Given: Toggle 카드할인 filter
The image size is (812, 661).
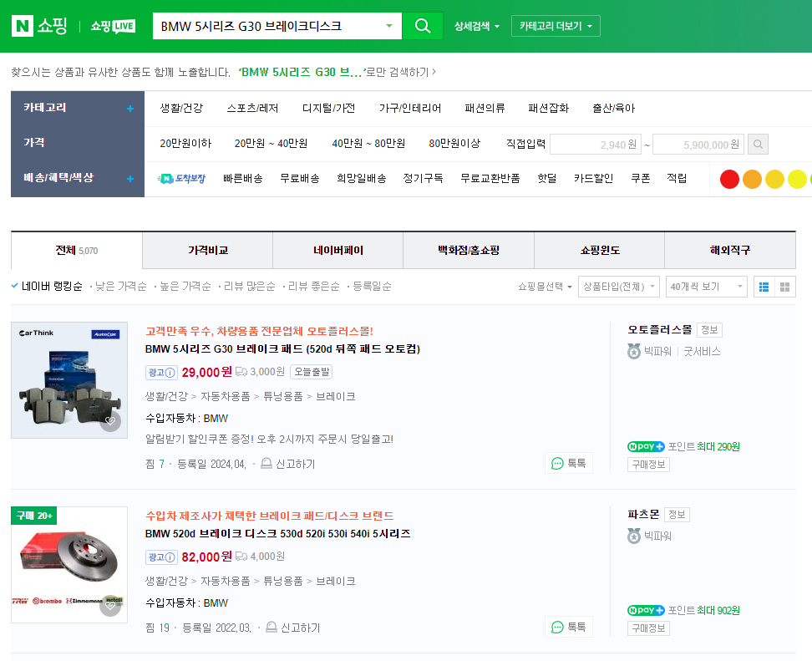Looking at the screenshot, I should [593, 178].
